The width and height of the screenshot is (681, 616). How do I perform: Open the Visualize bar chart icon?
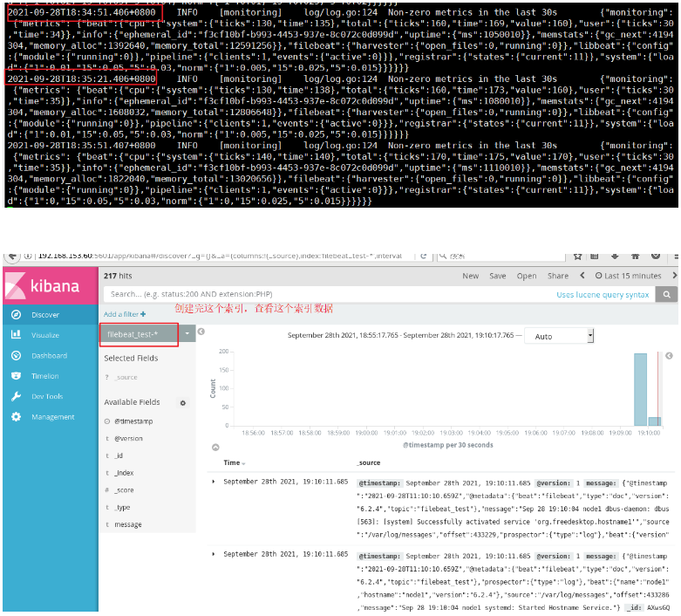click(x=16, y=335)
